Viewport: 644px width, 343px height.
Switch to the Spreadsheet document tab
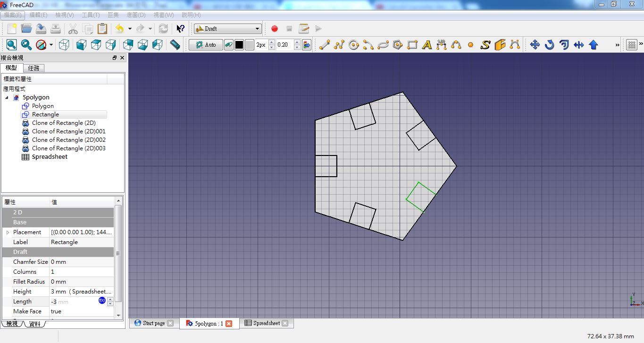(267, 323)
